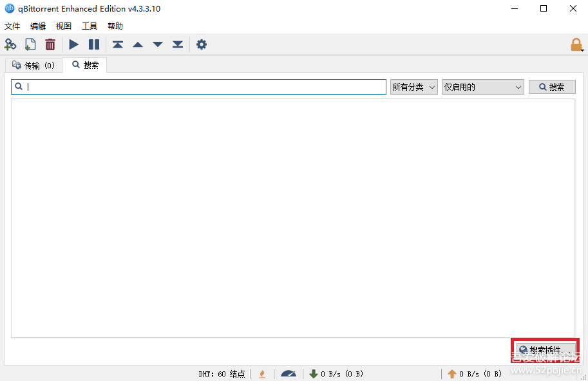Click the move down queue arrow
Image resolution: width=588 pixels, height=381 pixels.
point(158,44)
